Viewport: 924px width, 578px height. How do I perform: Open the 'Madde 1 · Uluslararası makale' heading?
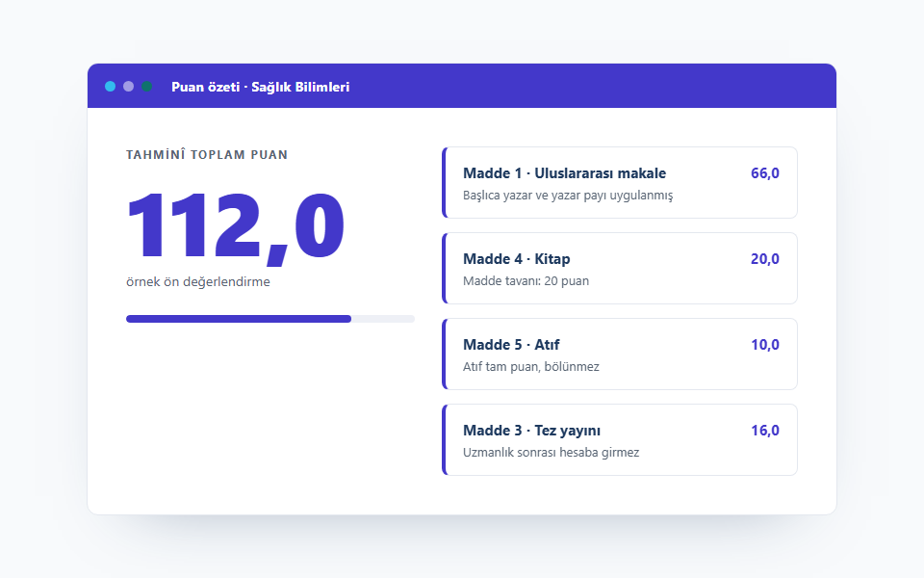(x=565, y=173)
